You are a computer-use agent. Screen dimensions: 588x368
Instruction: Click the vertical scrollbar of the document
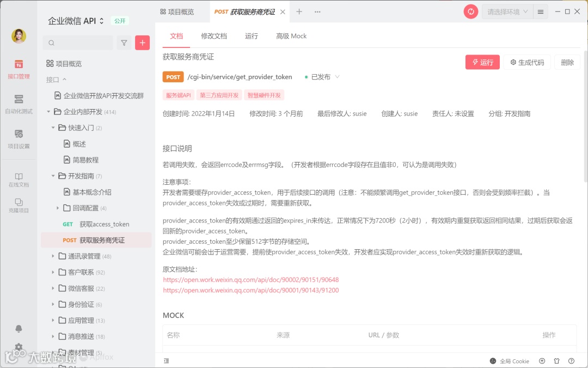pos(586,117)
